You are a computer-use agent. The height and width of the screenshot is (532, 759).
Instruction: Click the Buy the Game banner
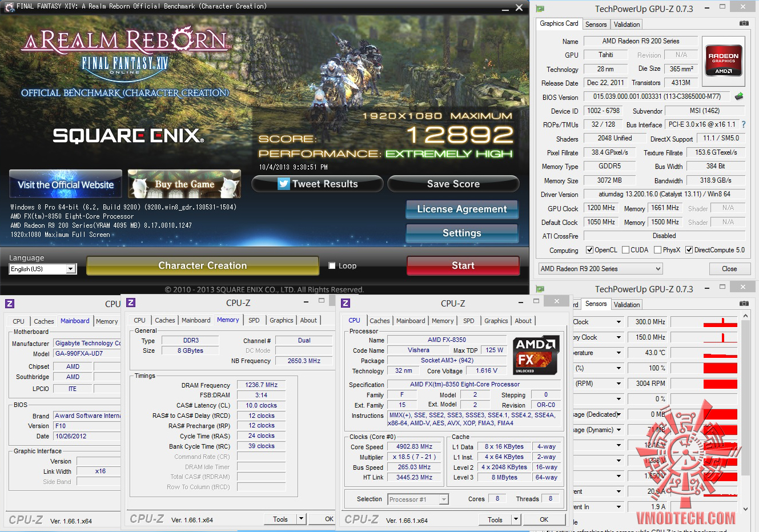pyautogui.click(x=184, y=184)
